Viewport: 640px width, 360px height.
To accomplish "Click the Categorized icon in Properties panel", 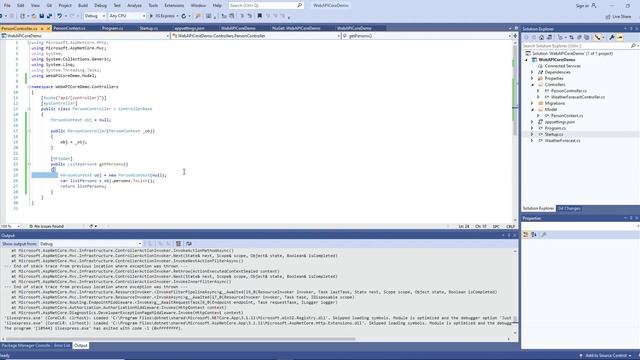I will 526,235.
